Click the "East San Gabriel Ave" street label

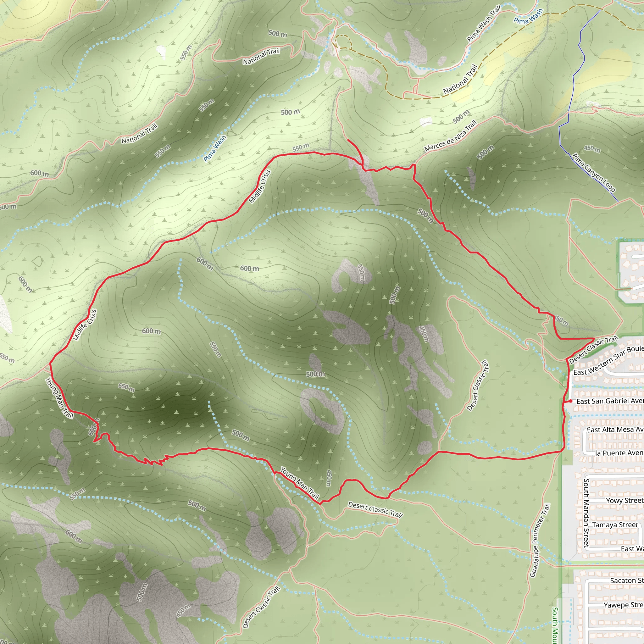point(610,401)
